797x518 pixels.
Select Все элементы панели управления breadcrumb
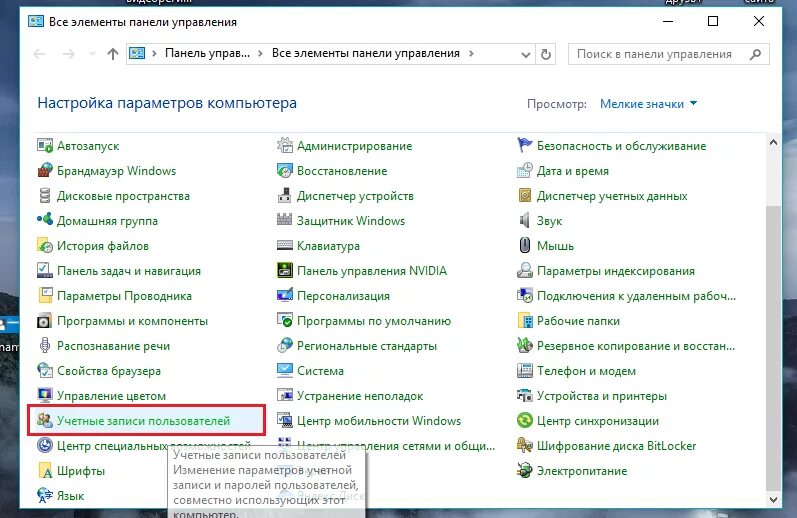tap(365, 53)
